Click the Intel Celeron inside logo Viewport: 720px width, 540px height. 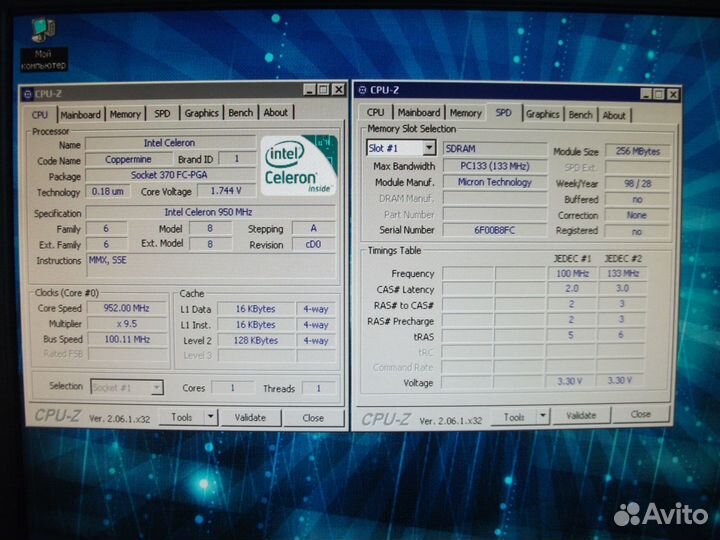[298, 166]
